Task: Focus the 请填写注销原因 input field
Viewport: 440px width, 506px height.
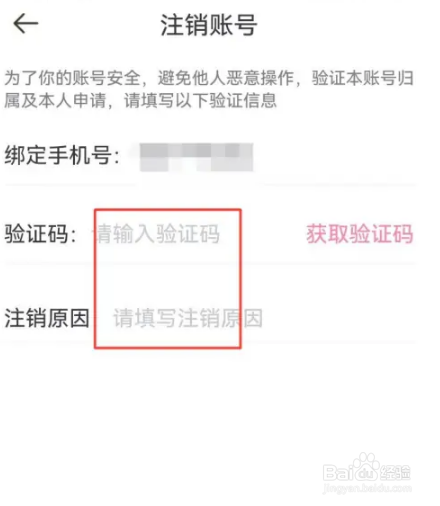Action: pyautogui.click(x=188, y=318)
